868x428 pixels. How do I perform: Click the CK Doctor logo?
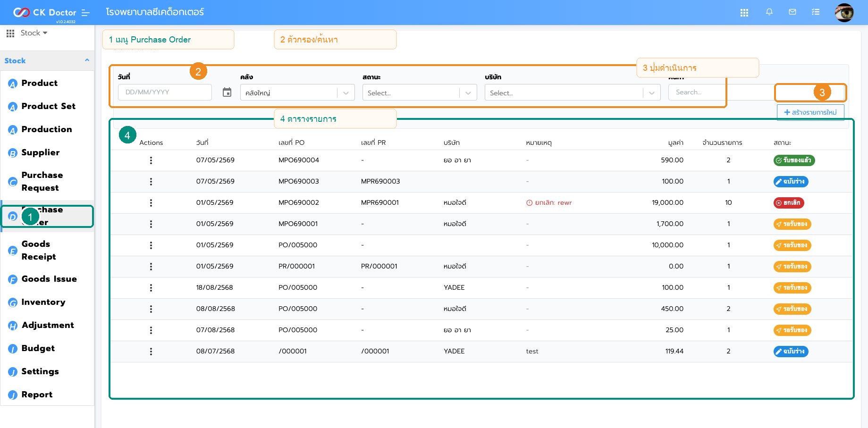click(x=44, y=12)
